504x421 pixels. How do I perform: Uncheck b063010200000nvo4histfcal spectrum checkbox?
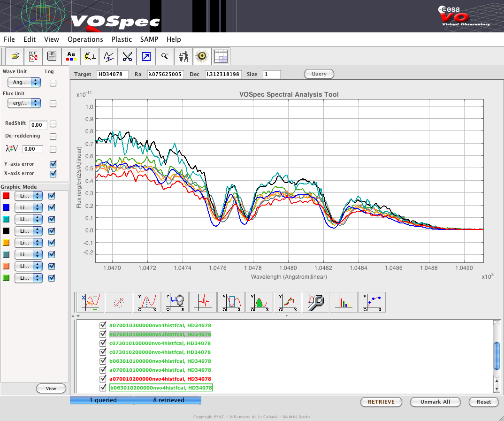(103, 388)
